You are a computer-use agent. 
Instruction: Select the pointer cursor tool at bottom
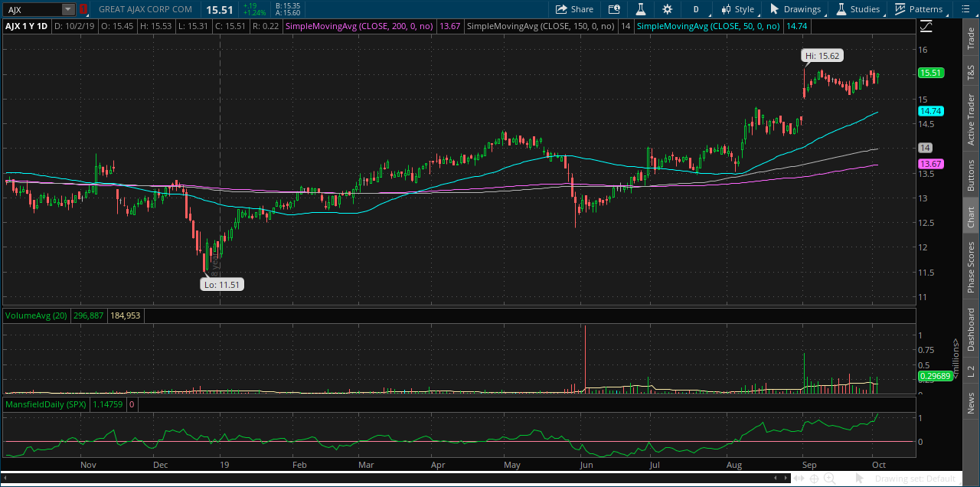click(x=860, y=479)
